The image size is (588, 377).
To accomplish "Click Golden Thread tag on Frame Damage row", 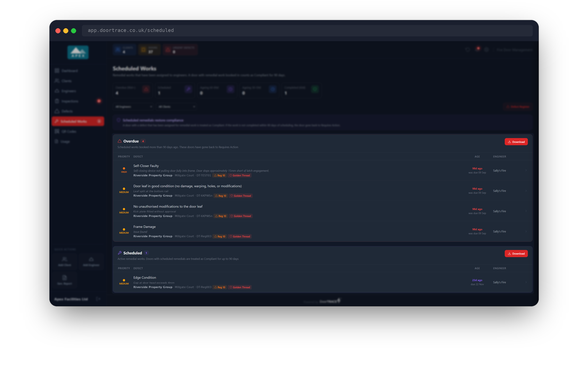I will tap(240, 237).
